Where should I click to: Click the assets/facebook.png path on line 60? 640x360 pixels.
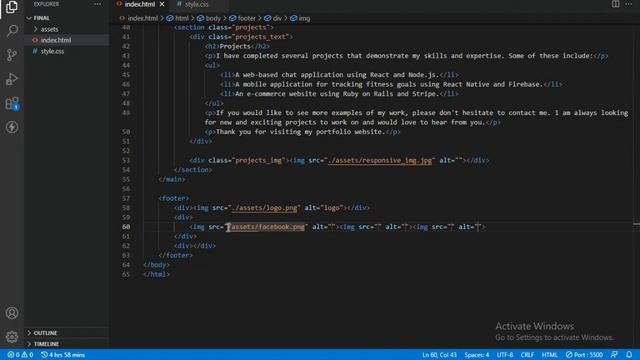268,227
